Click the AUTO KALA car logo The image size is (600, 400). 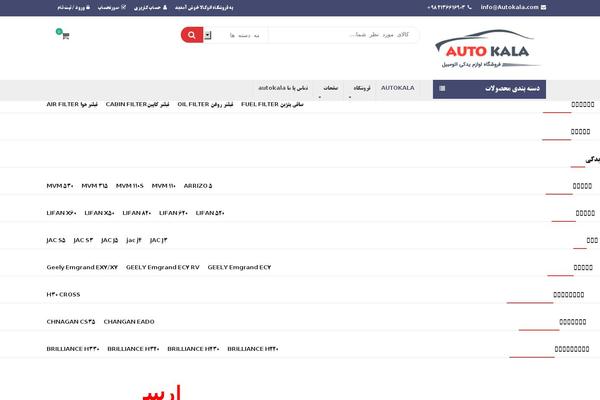488,49
